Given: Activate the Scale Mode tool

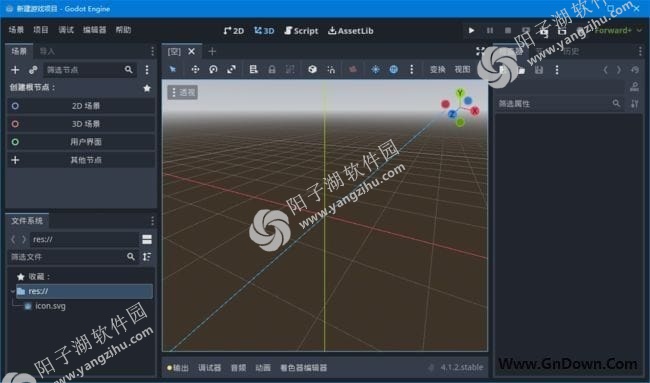Looking at the screenshot, I should (231, 69).
